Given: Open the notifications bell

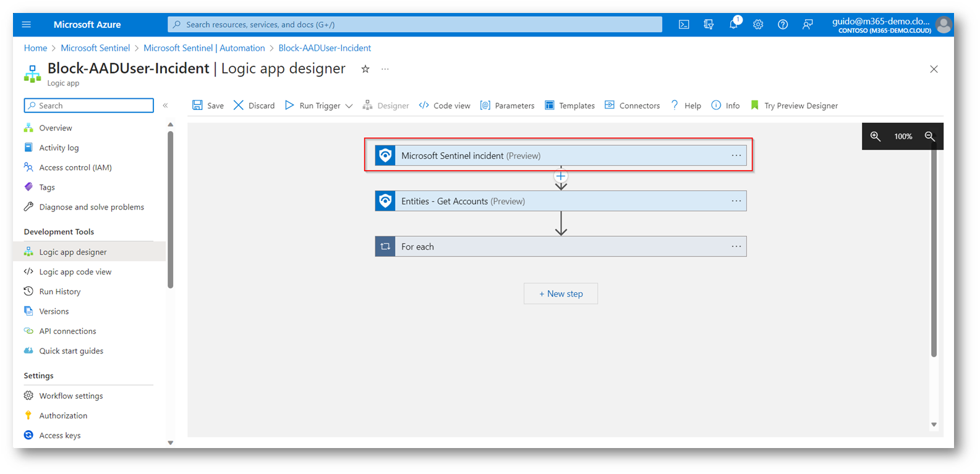Looking at the screenshot, I should [x=734, y=24].
